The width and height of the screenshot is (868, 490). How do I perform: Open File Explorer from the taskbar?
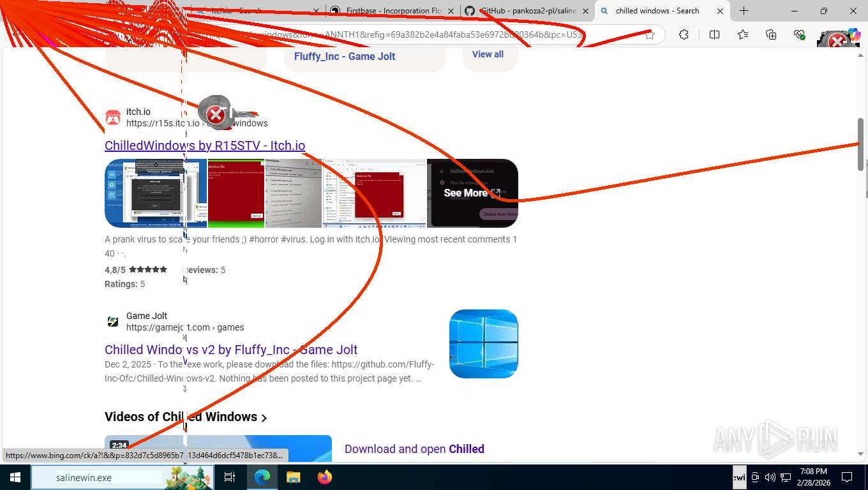[293, 477]
